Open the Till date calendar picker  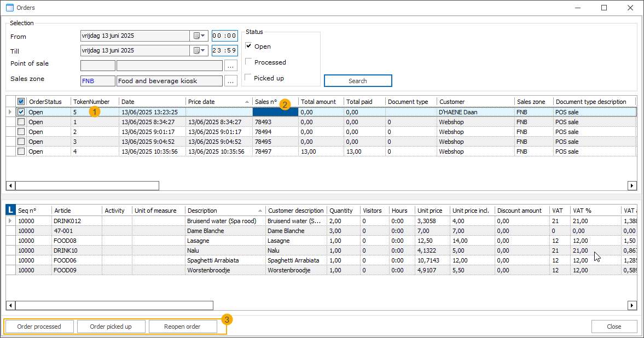(199, 51)
